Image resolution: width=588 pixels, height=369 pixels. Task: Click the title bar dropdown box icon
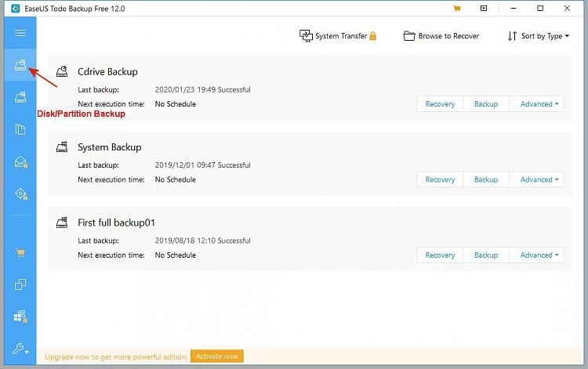(x=484, y=9)
